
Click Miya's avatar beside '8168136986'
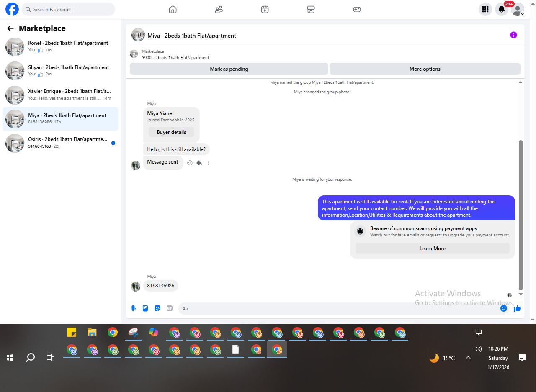point(136,287)
